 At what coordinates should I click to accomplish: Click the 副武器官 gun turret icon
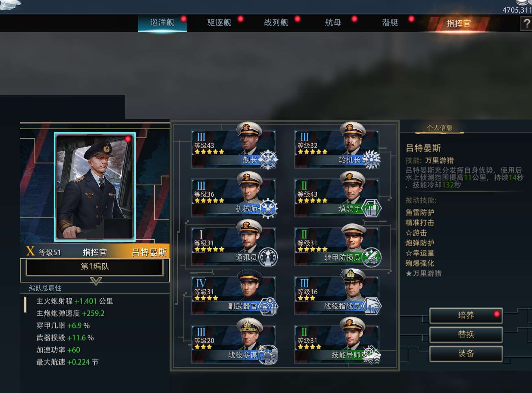point(268,306)
